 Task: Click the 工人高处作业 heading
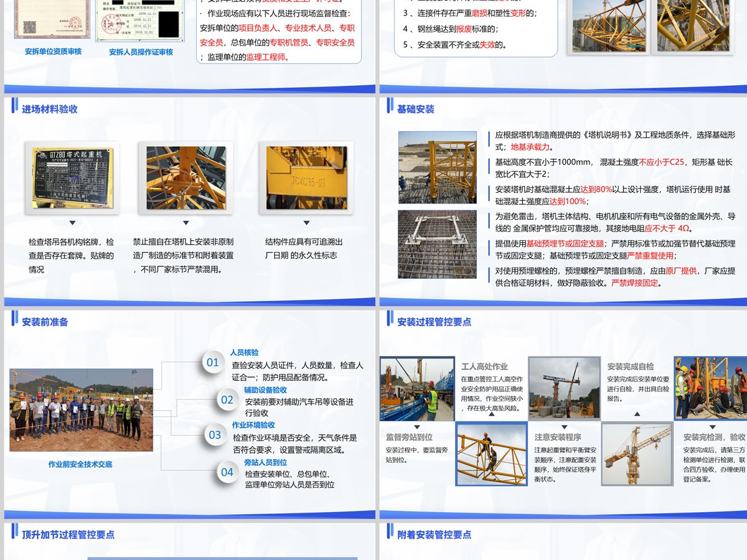point(484,366)
